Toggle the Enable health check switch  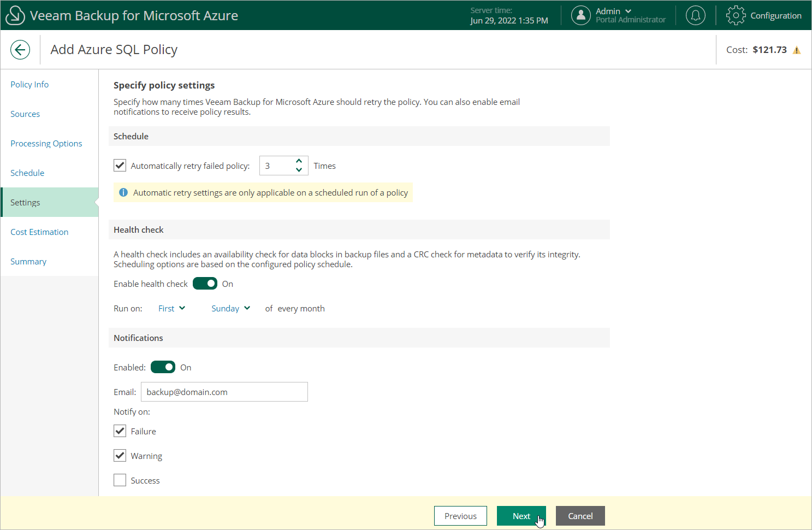[205, 284]
